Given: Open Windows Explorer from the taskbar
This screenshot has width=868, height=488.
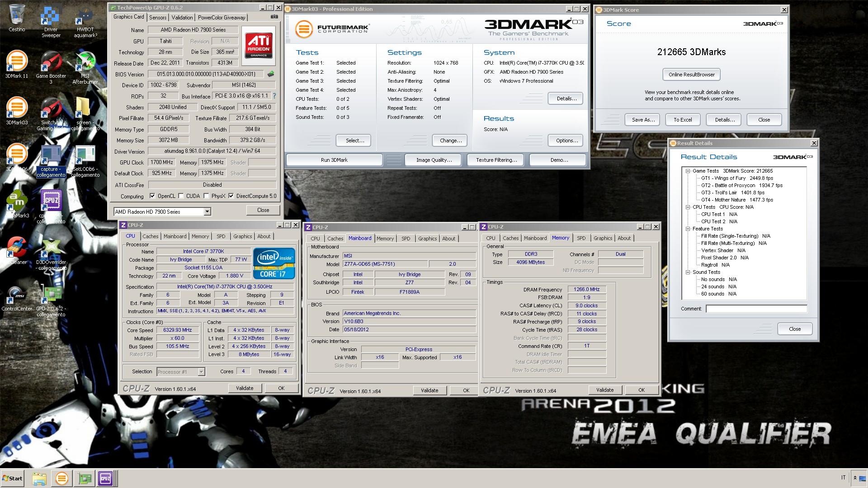Looking at the screenshot, I should pos(39,479).
